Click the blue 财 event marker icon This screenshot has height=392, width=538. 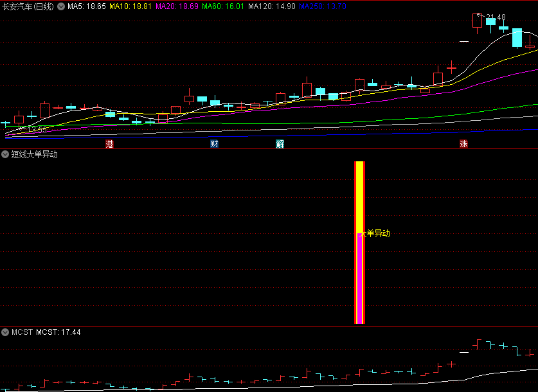pos(214,144)
